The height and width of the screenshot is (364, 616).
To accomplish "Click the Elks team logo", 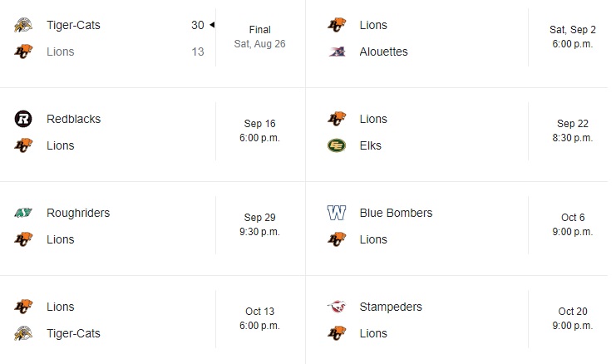I will click(337, 145).
